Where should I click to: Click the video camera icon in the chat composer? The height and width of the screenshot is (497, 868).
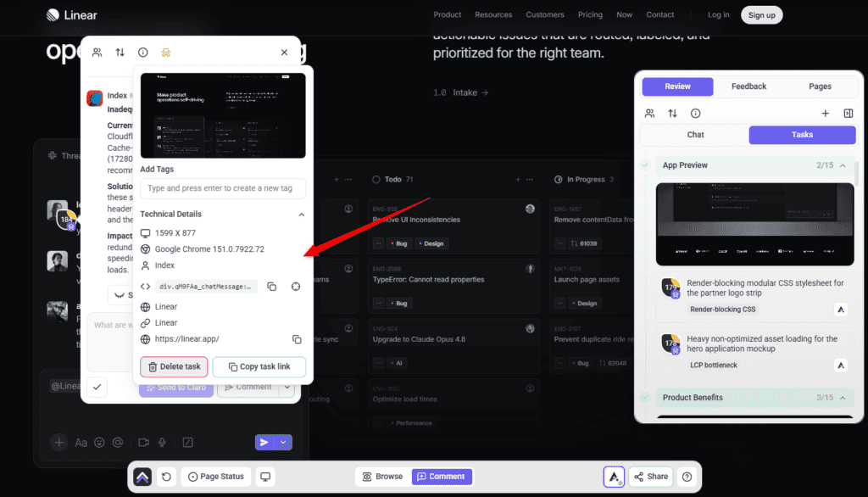pos(143,443)
